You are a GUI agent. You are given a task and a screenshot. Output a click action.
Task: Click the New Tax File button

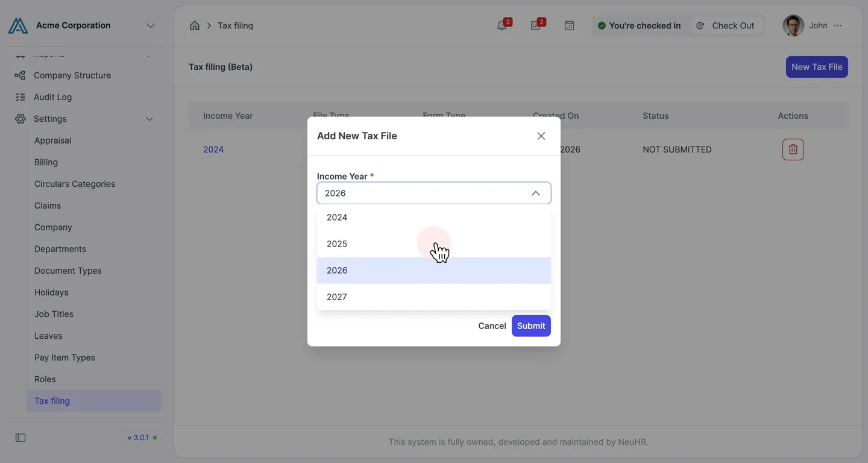click(x=817, y=67)
